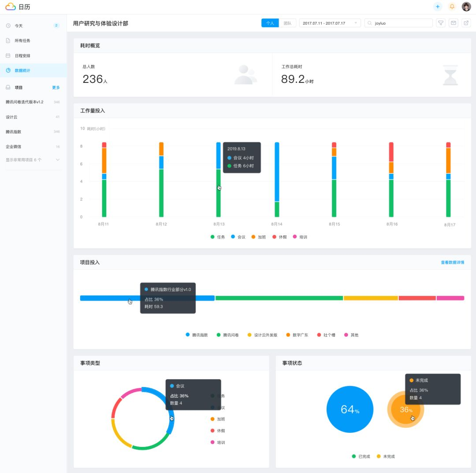Expand 显示非常用项目 6 个
Image resolution: width=476 pixels, height=473 pixels.
pos(33,160)
